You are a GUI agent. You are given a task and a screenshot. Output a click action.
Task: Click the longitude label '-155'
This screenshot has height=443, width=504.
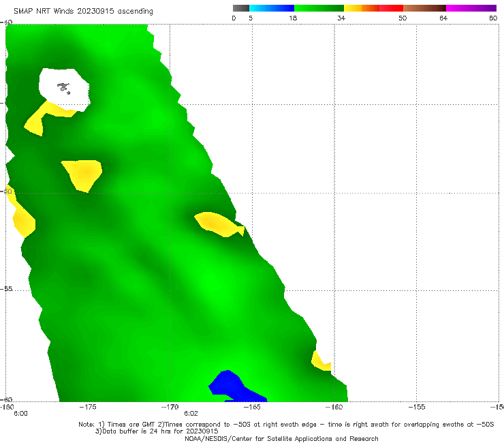click(x=417, y=407)
